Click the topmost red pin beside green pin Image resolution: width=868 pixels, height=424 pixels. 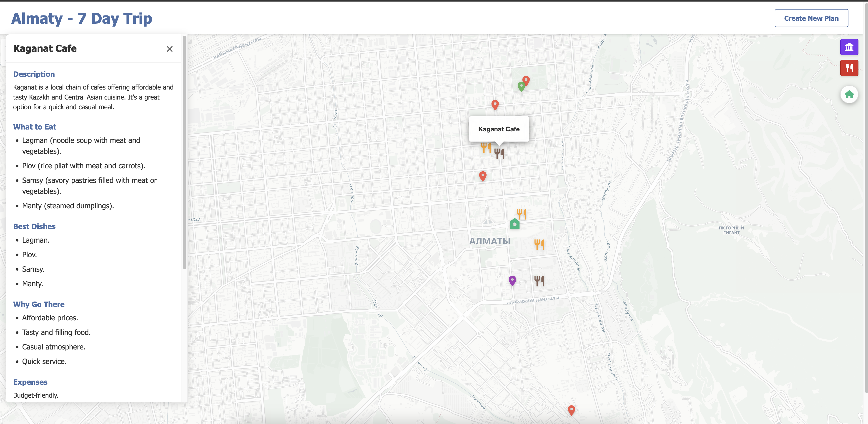(x=526, y=80)
